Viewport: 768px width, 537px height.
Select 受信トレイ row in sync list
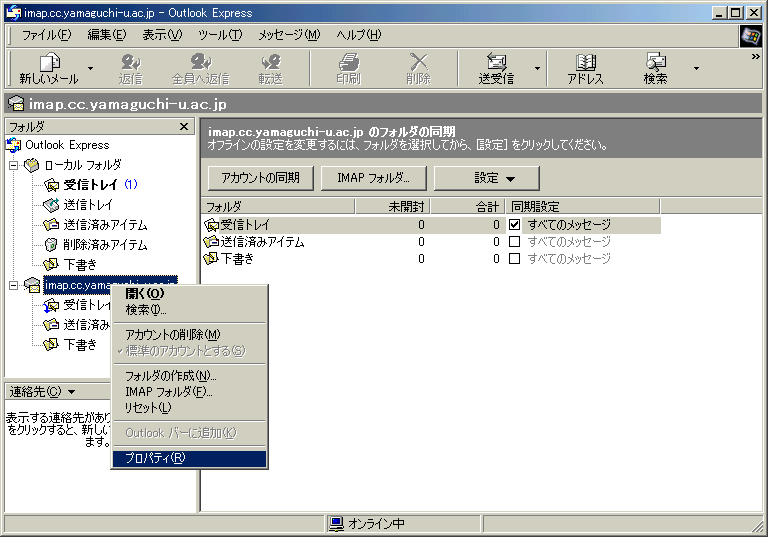pyautogui.click(x=431, y=224)
